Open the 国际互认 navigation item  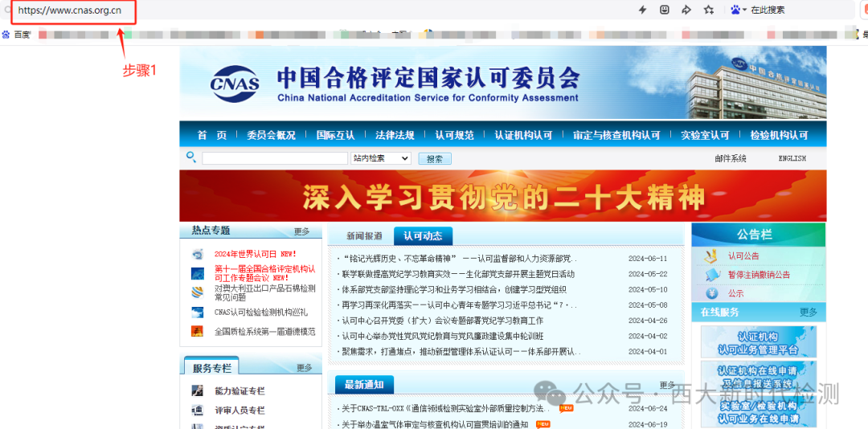(x=335, y=135)
